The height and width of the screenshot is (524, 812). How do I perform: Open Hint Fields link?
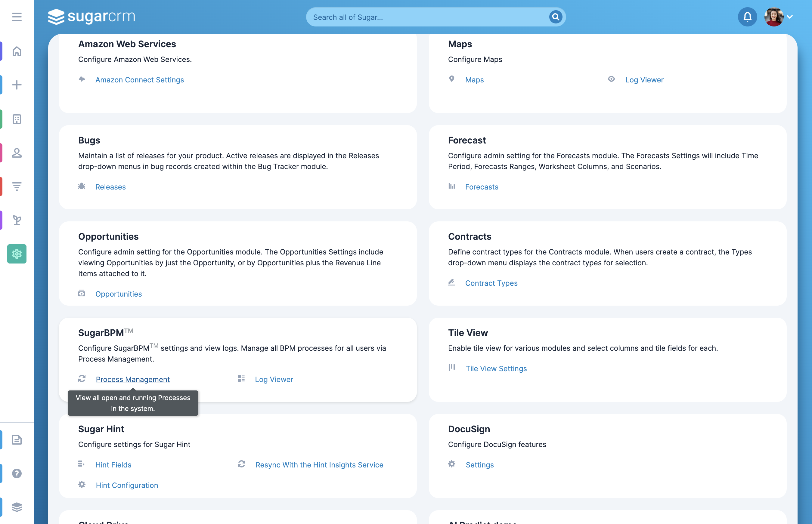[x=113, y=465]
